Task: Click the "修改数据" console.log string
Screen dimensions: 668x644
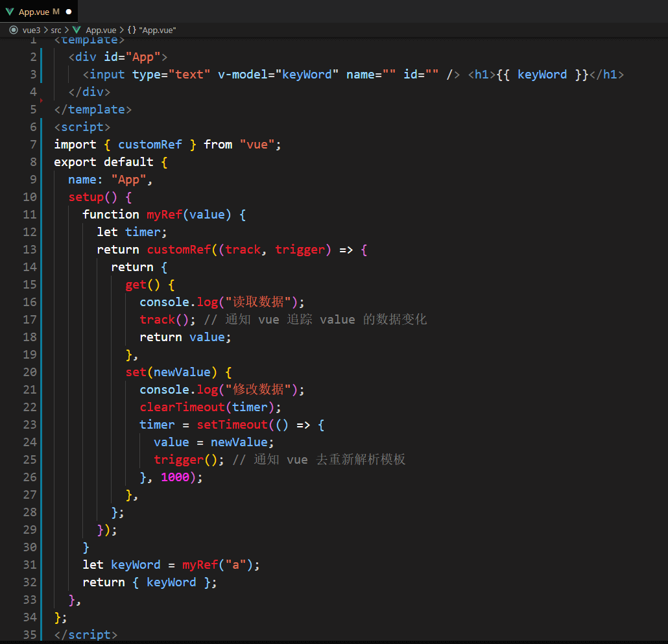Action: pyautogui.click(x=258, y=390)
